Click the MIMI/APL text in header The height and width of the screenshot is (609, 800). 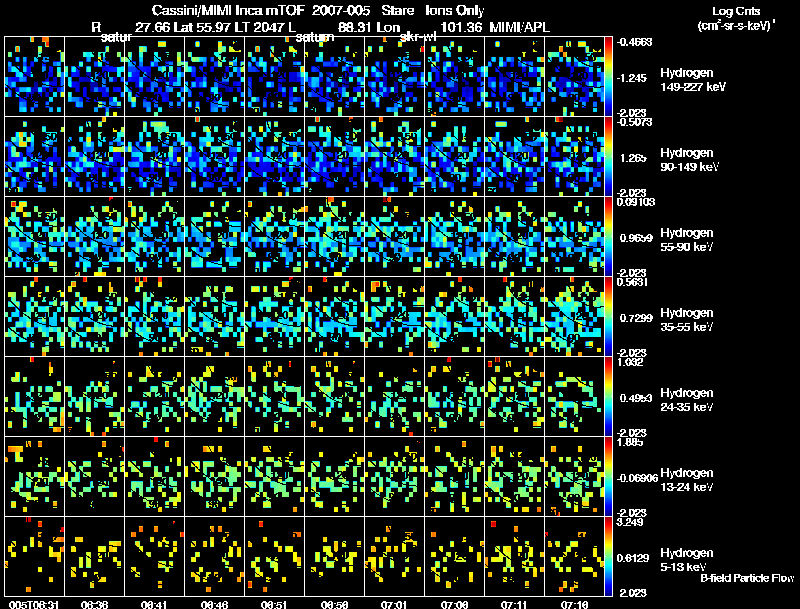click(x=519, y=27)
